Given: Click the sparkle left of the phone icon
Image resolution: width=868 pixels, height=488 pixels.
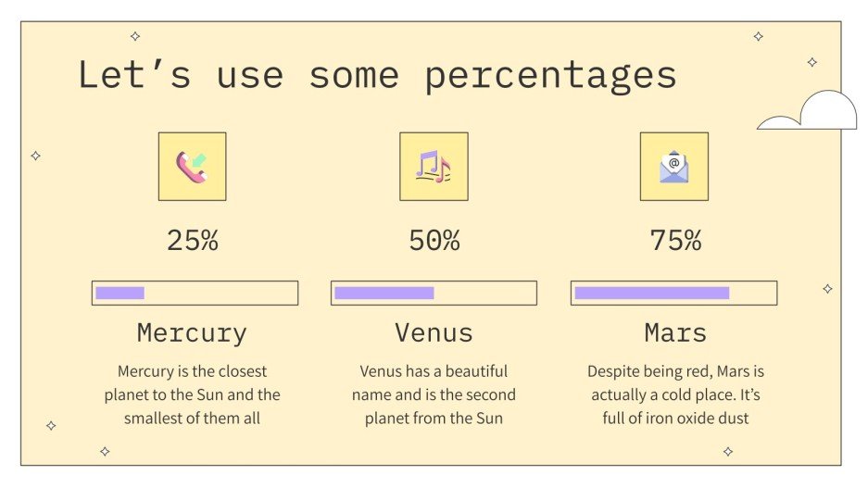Looking at the screenshot, I should tap(35, 156).
